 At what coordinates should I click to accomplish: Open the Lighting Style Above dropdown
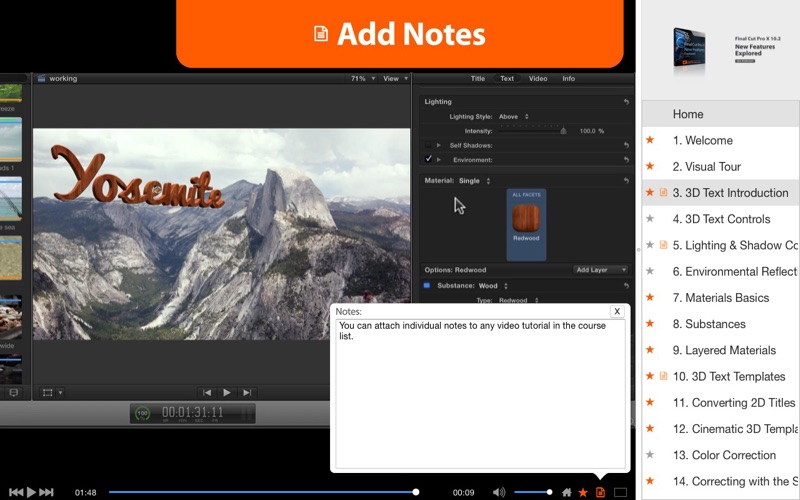click(x=514, y=117)
